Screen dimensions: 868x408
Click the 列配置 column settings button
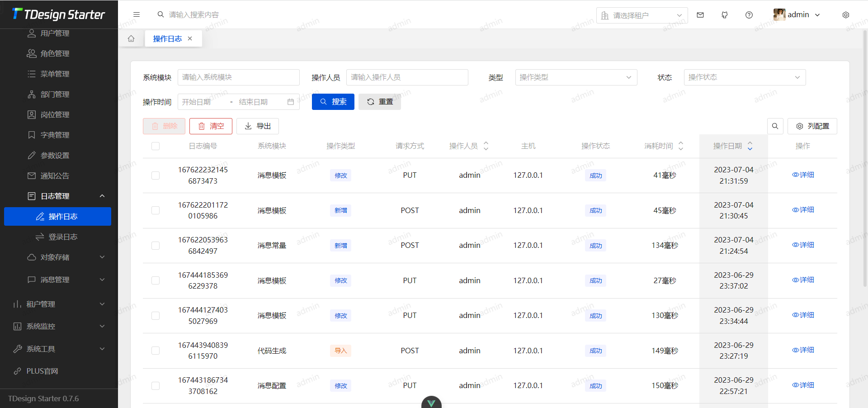coord(812,126)
